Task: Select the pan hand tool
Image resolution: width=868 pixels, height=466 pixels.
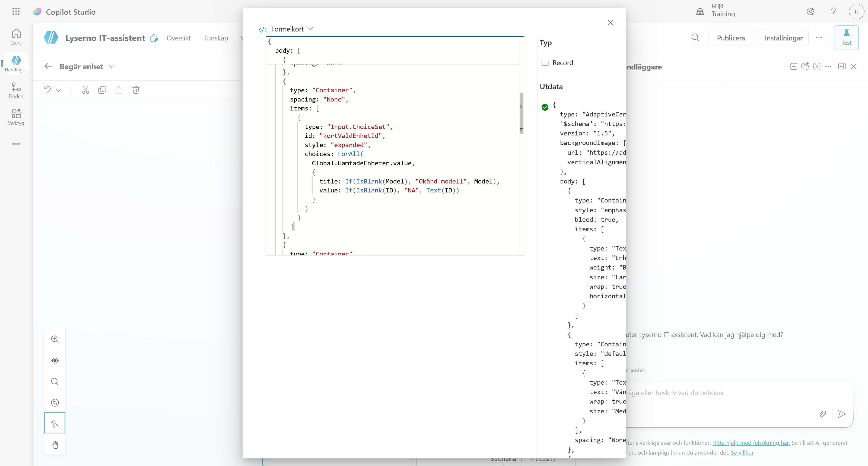Action: click(x=55, y=445)
